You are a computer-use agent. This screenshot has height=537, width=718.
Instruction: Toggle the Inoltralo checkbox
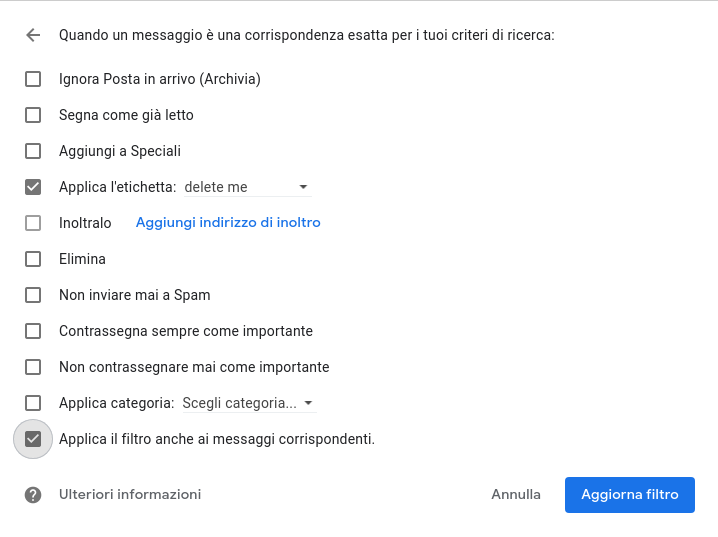[x=33, y=223]
